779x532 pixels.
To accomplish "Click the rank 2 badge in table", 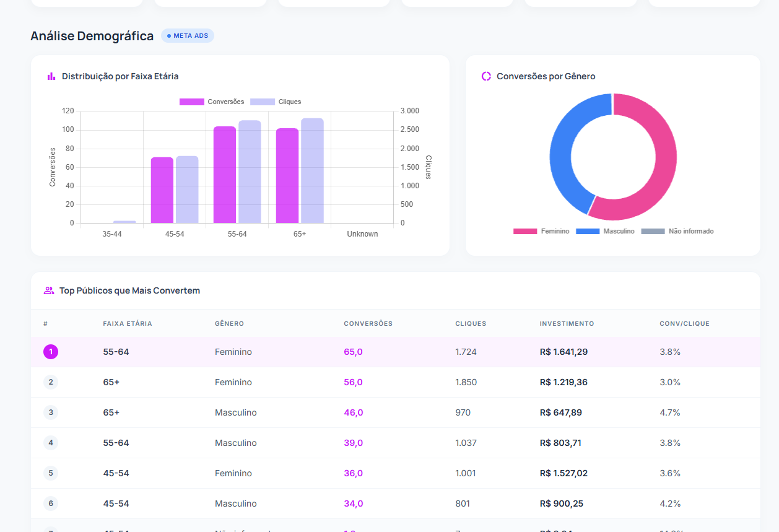I will 51,382.
